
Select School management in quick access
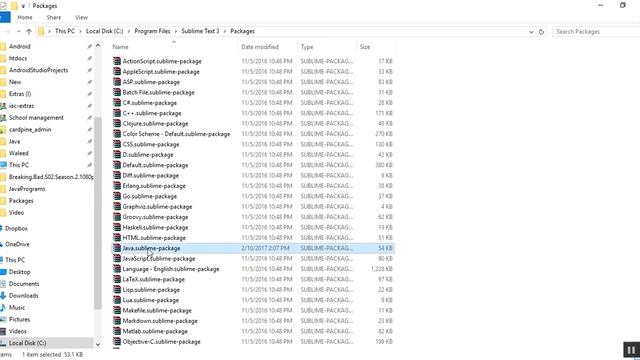tap(36, 118)
